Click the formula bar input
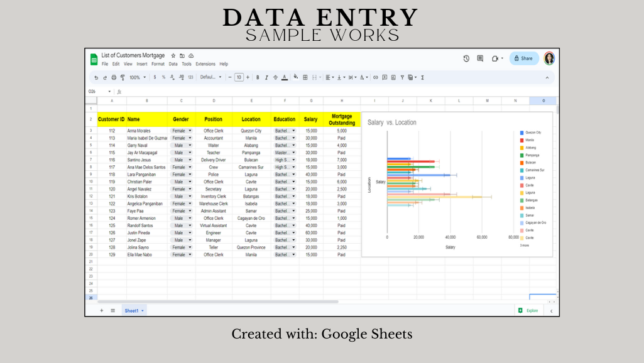 [339, 92]
